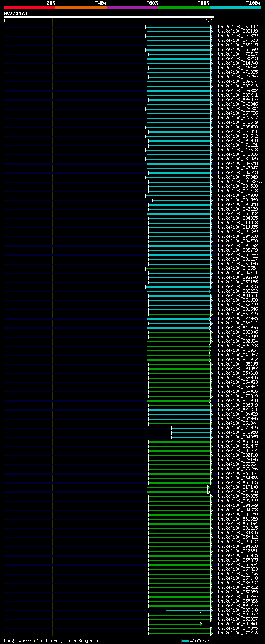Select label UniRef100_O65362
This screenshot has height=644, width=265.
tap(238, 213)
